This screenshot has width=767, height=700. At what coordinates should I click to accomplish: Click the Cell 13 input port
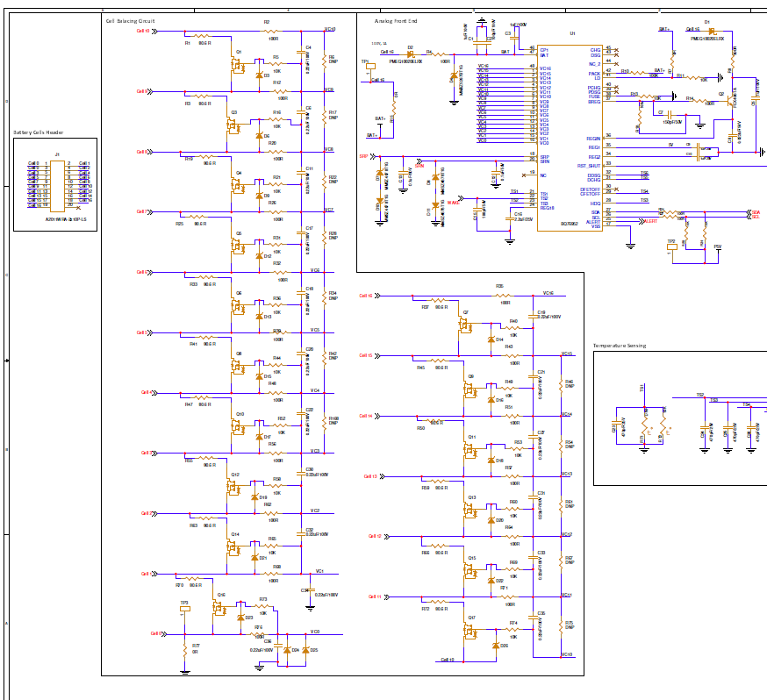(375, 476)
